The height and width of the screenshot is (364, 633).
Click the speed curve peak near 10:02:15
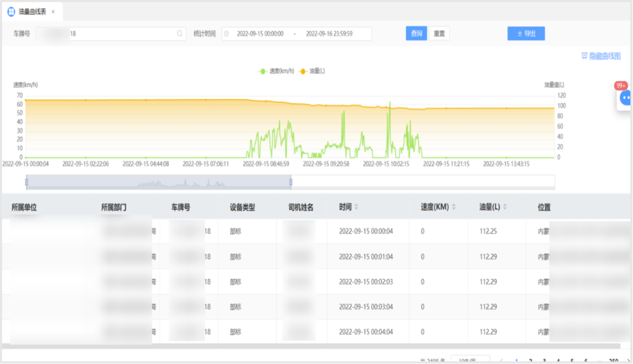(390, 103)
